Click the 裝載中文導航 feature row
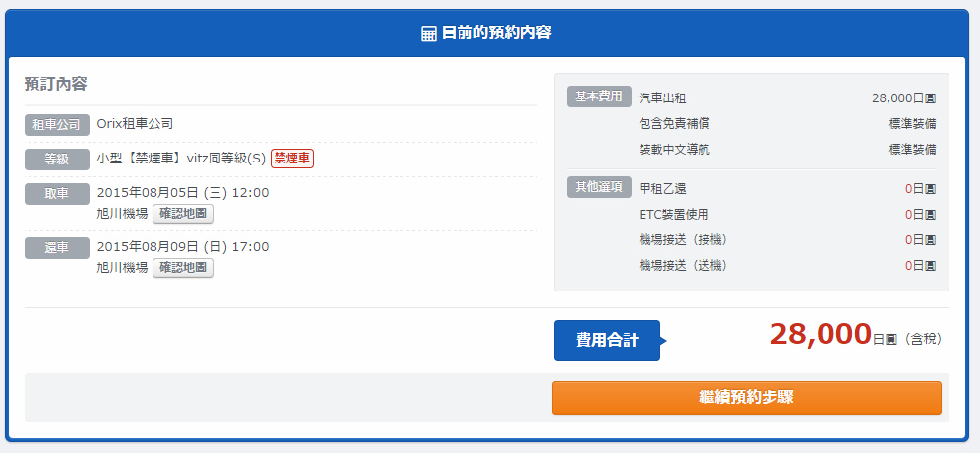The image size is (980, 453). (787, 150)
